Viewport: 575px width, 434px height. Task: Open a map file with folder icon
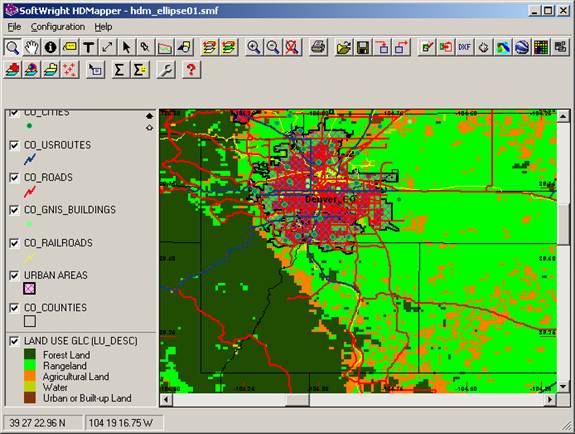coord(344,47)
